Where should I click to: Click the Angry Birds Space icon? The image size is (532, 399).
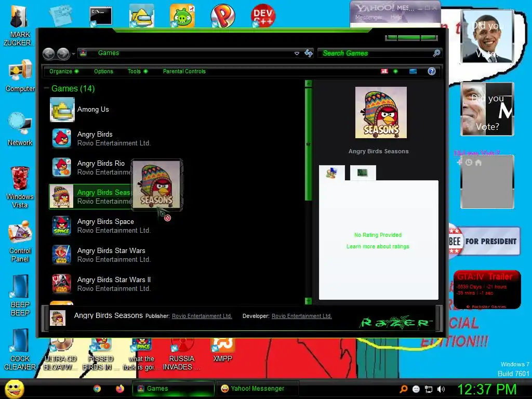pyautogui.click(x=62, y=225)
